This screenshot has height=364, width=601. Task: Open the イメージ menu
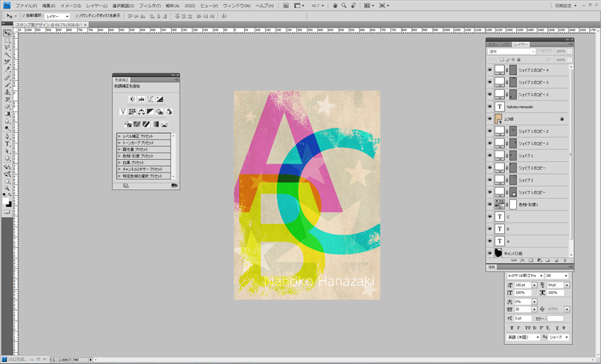(70, 6)
